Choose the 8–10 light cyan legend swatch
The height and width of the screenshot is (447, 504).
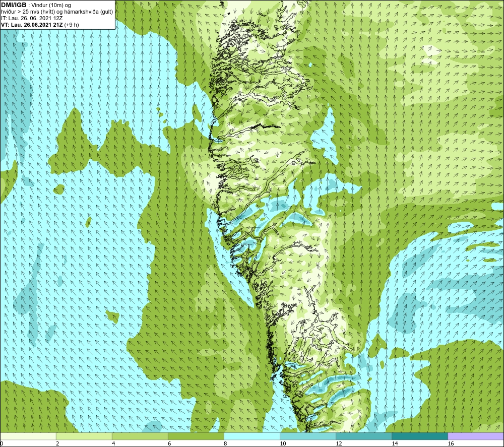coord(252,436)
